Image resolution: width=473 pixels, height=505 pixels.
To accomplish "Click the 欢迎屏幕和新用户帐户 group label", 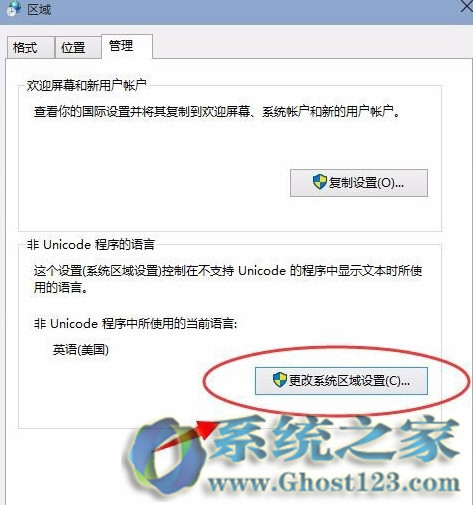I will click(x=87, y=85).
